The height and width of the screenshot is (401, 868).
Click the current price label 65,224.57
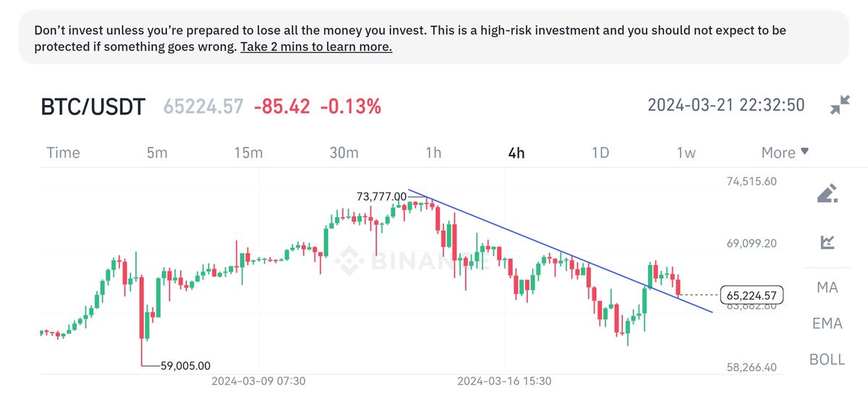[x=752, y=295]
